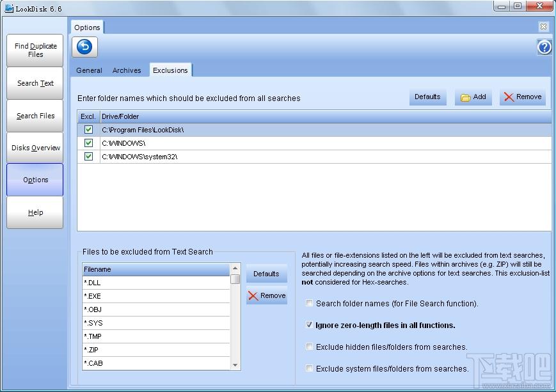556x392 pixels.
Task: Open the Help sidebar button
Action: [x=35, y=212]
